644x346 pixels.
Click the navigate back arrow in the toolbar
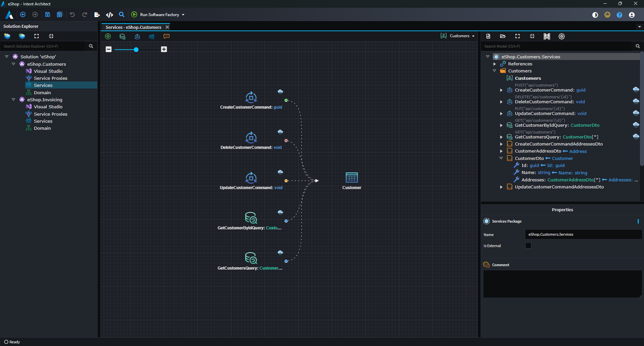pyautogui.click(x=23, y=15)
